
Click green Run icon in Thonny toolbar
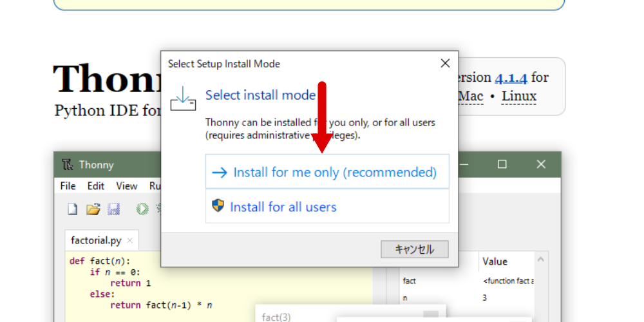point(142,209)
